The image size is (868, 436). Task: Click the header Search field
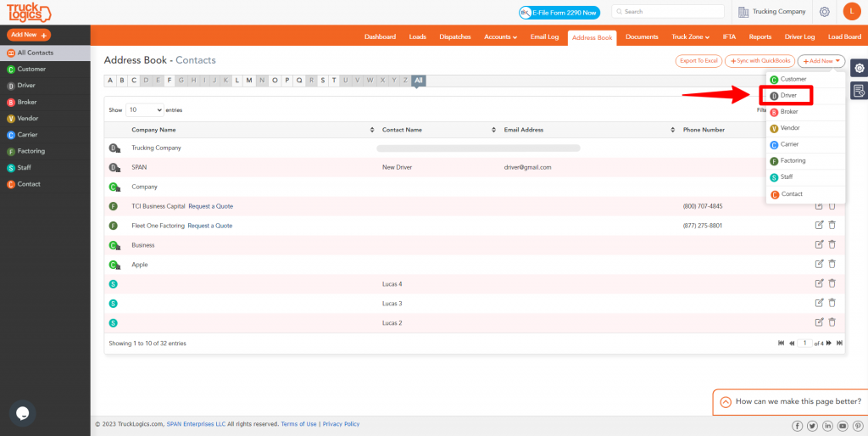point(668,12)
